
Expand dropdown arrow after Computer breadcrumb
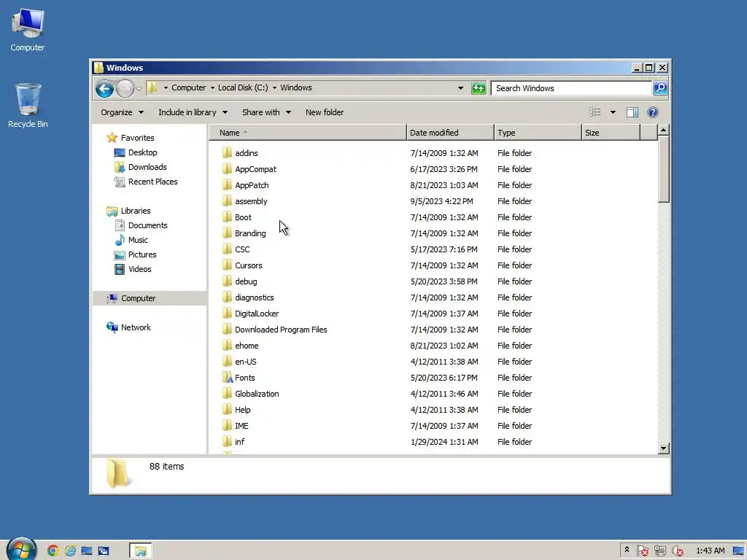point(212,88)
